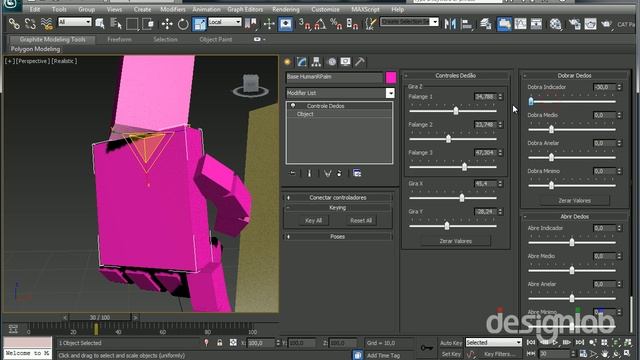Open the Curve Editor icon
Screen dimensions: 640x360
point(520,24)
